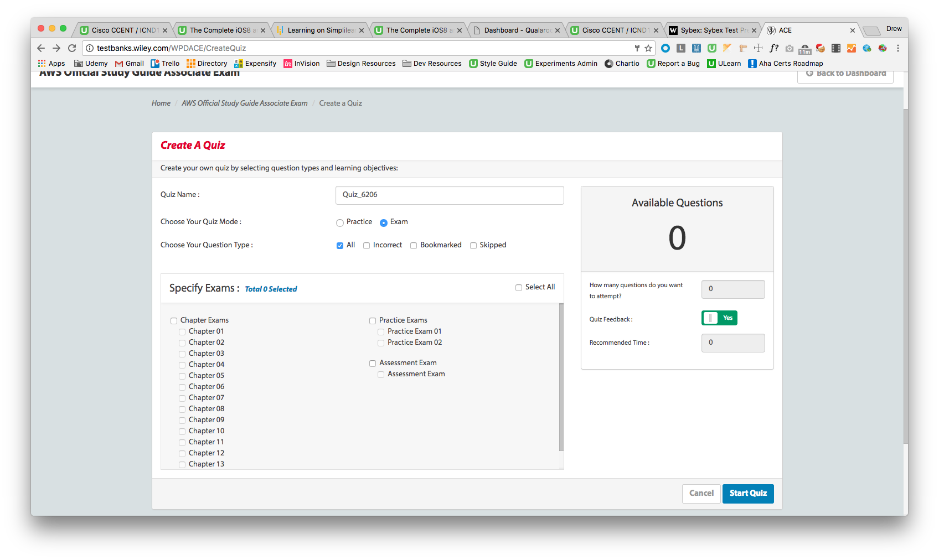Open the camera screenshot extension
This screenshot has width=939, height=560.
point(790,48)
